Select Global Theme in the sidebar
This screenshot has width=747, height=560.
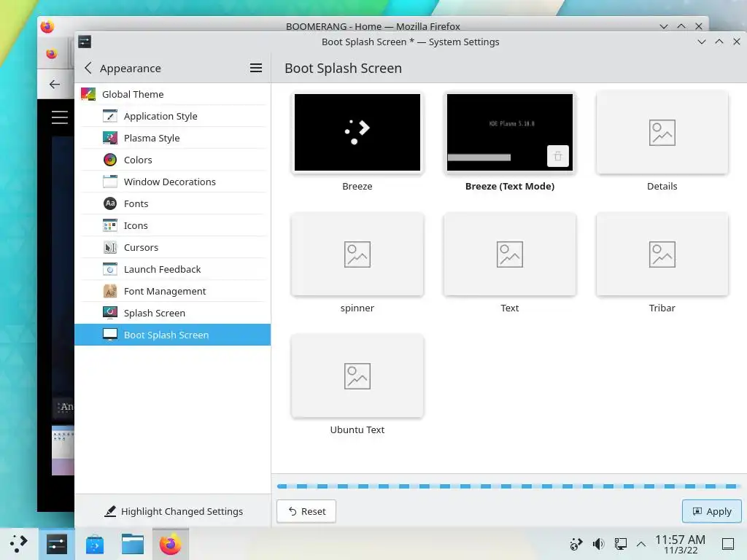tap(173, 94)
